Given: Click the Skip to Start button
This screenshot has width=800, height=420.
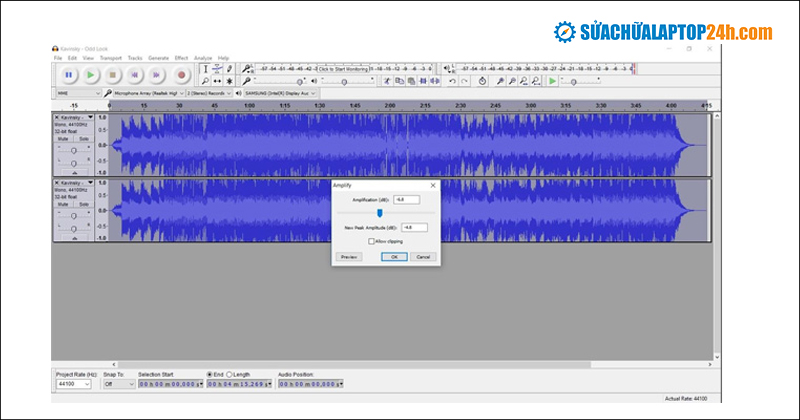Looking at the screenshot, I should [x=136, y=75].
